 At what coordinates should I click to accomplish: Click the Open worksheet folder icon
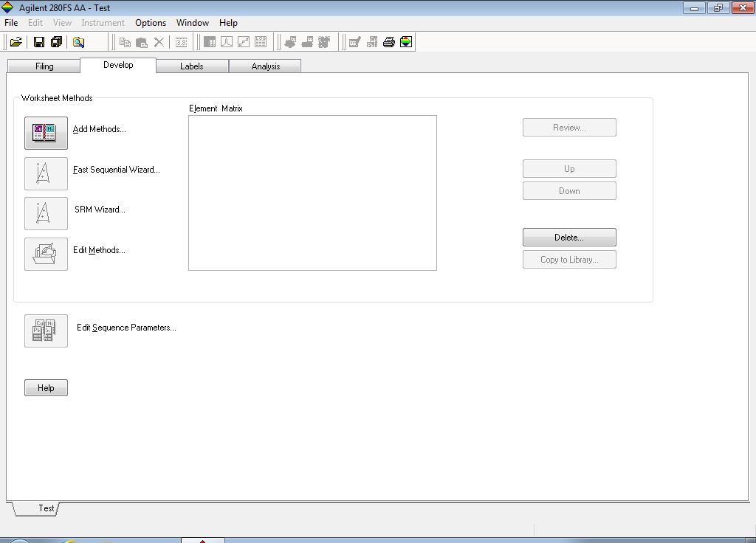tap(16, 42)
